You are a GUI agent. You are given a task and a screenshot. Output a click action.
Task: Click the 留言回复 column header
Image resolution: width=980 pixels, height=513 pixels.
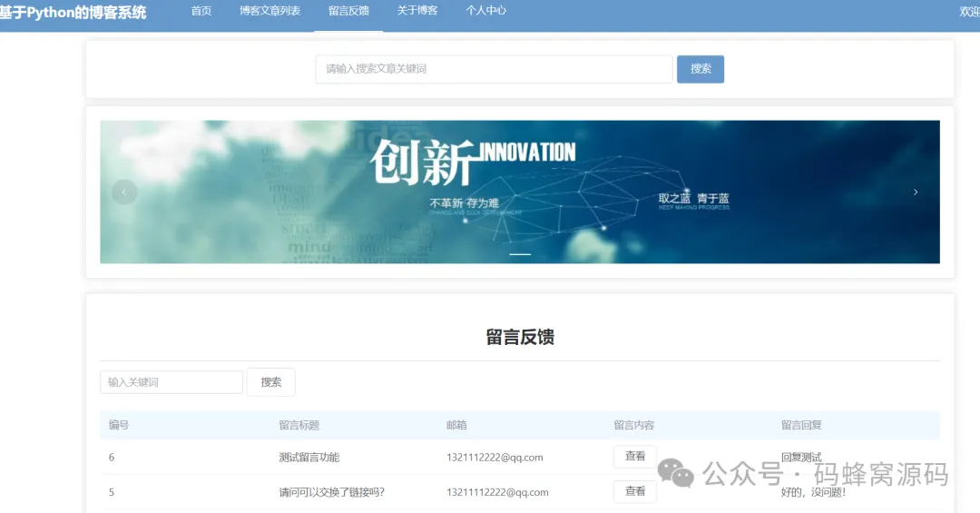tap(801, 426)
